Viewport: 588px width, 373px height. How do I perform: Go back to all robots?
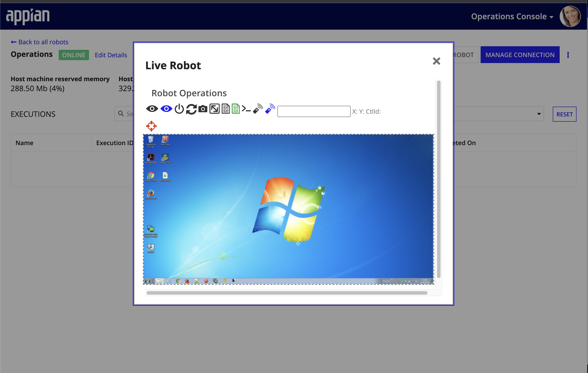click(40, 42)
